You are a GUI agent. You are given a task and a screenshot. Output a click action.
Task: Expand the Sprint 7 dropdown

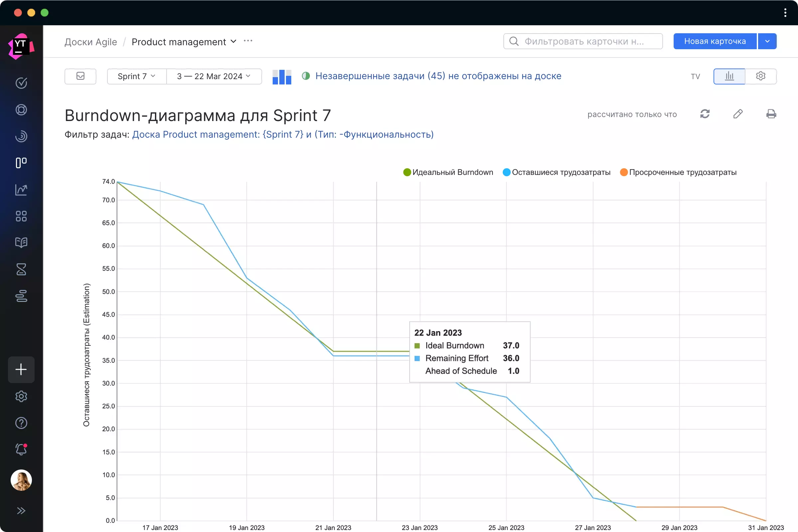(x=136, y=76)
